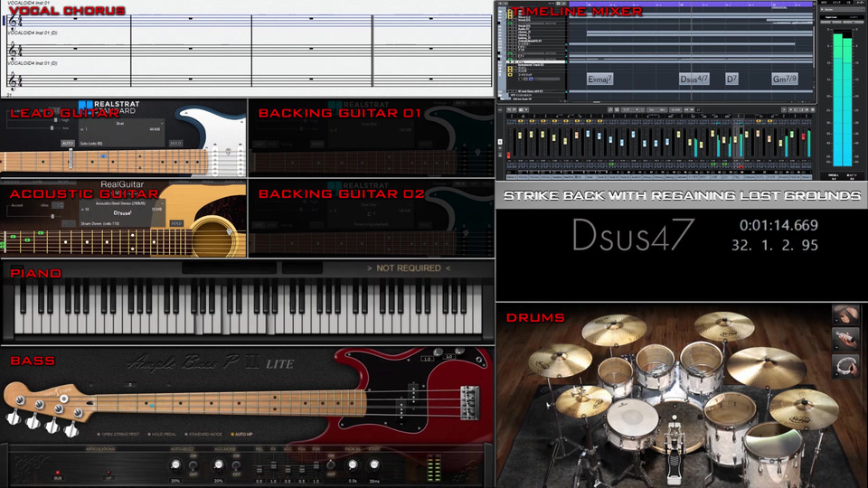868x488 pixels.
Task: Toggle the on/off switch right of the bass sliders
Action: click(331, 465)
